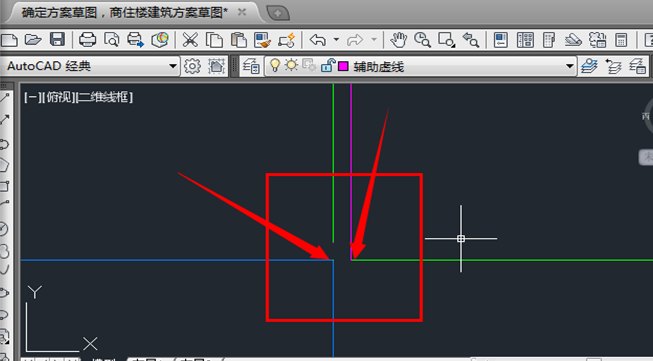The width and height of the screenshot is (653, 361).
Task: Select the Circle tool on draw toolbar
Action: [5, 229]
